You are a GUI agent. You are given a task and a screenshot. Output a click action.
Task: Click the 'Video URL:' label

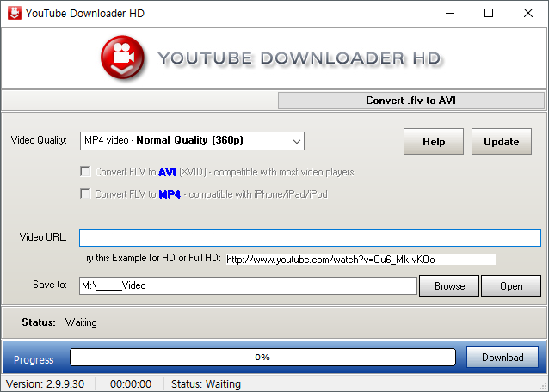[x=43, y=237]
